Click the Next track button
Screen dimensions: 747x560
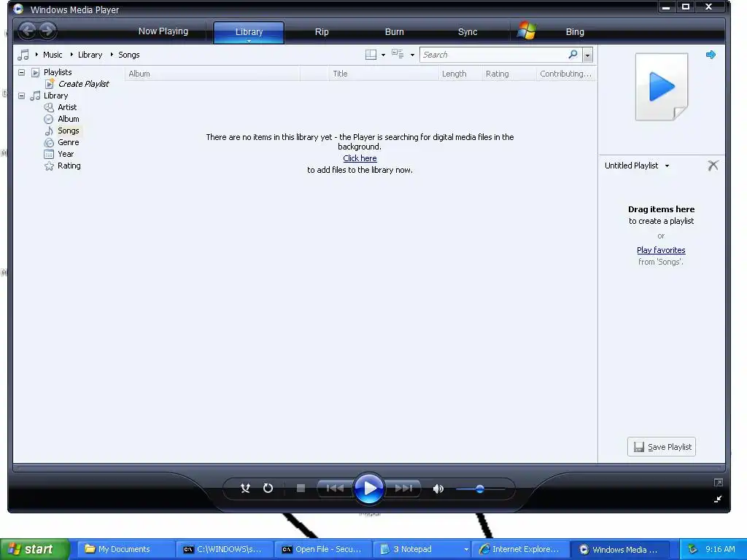pyautogui.click(x=403, y=488)
